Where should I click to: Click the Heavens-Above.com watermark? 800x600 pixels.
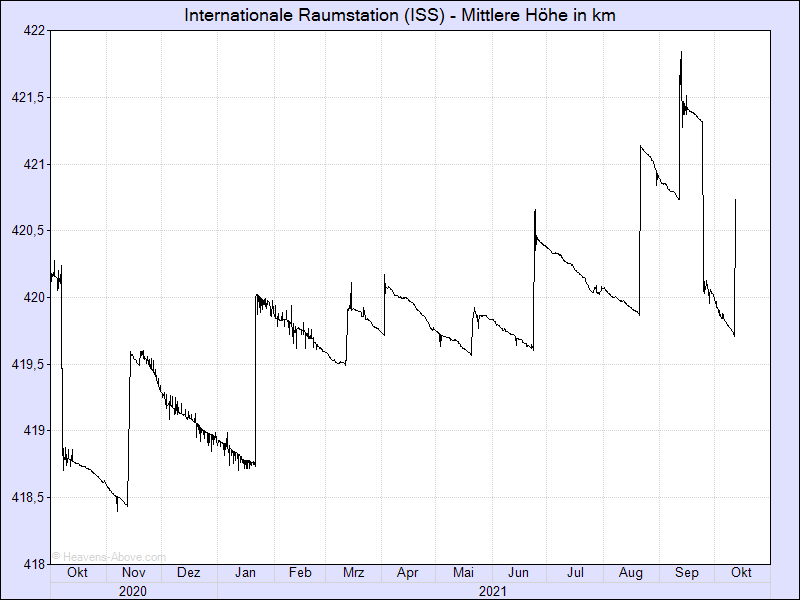[109, 557]
